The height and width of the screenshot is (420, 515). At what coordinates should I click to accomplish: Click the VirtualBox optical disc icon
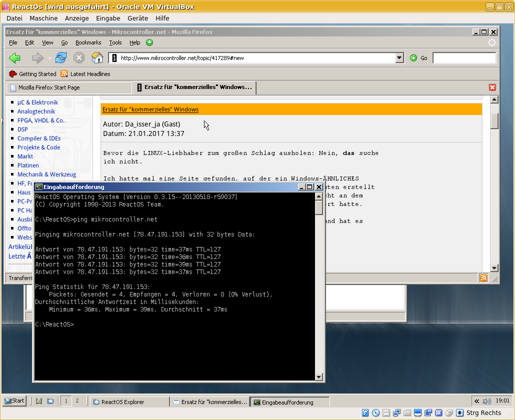pos(376,413)
